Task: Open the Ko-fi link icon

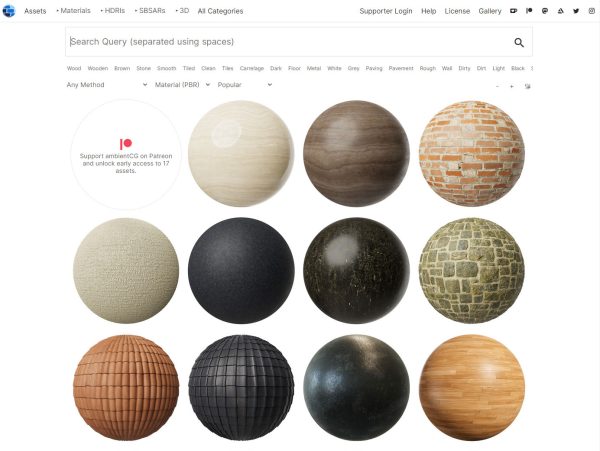Action: pos(513,11)
